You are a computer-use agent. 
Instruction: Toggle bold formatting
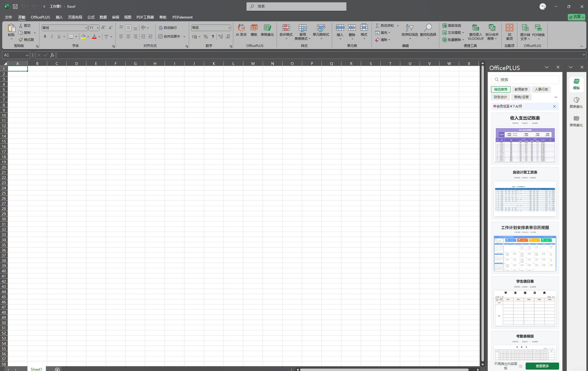click(45, 37)
